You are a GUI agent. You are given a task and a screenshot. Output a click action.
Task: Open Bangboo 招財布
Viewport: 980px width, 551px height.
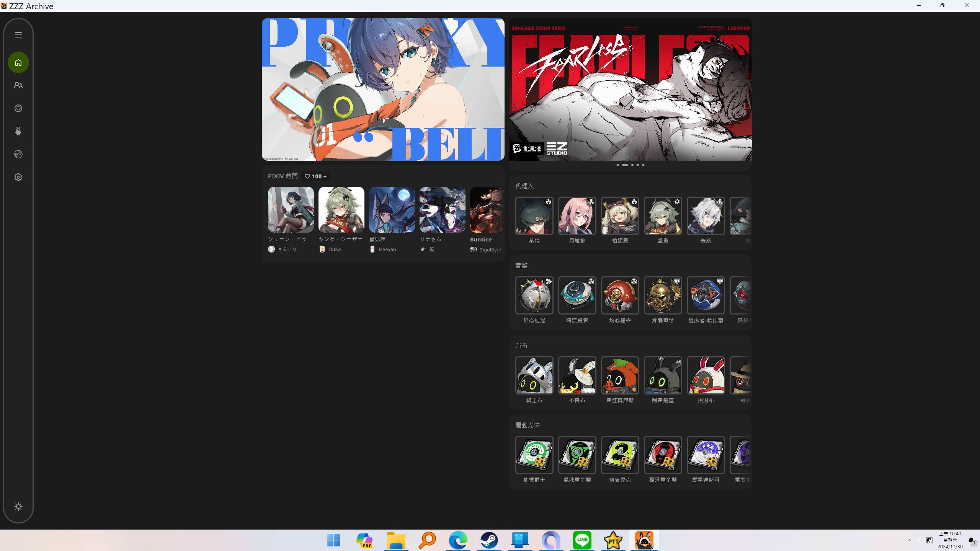pyautogui.click(x=706, y=375)
